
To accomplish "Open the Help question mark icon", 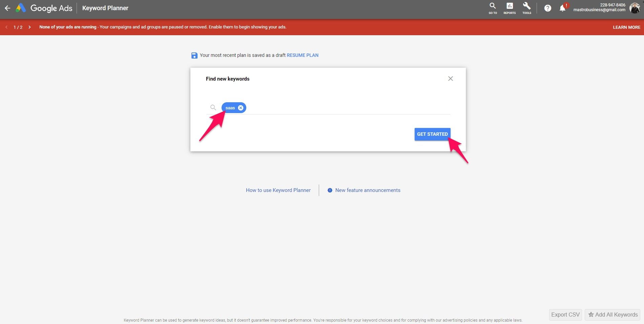I will 547,8.
